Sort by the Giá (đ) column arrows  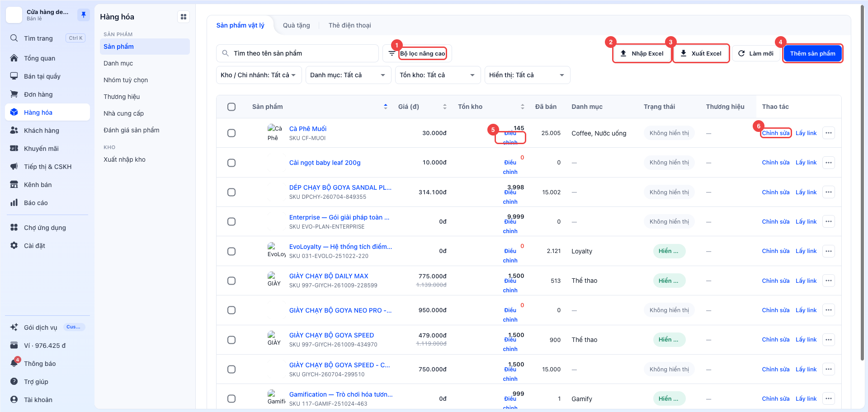pos(445,107)
